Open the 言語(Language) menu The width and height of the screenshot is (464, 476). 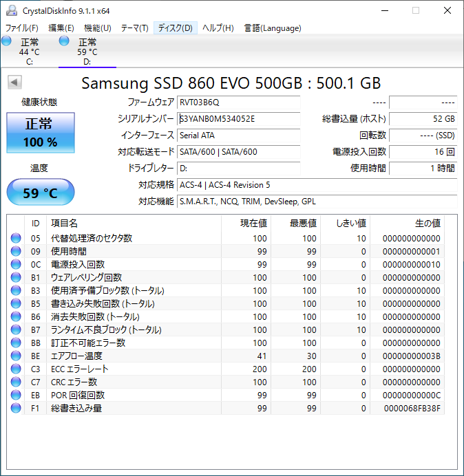273,28
